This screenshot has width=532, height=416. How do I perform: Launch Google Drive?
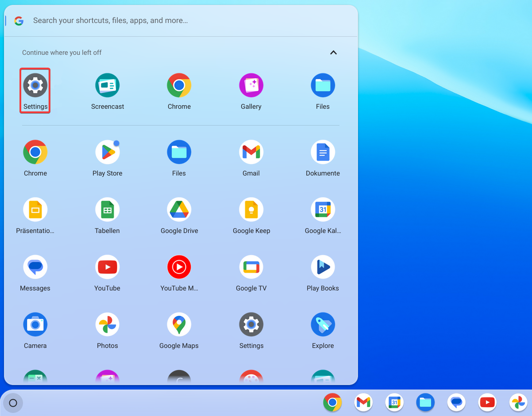click(179, 216)
